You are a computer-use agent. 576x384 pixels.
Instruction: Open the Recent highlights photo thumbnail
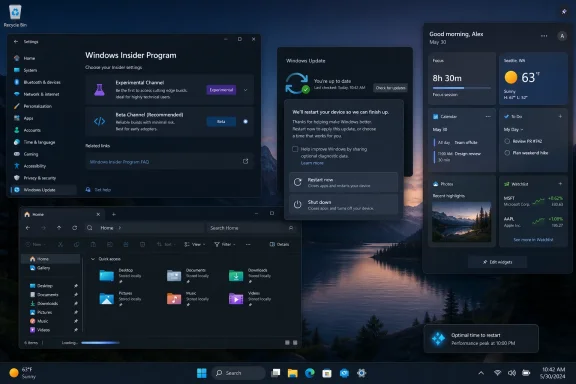pos(461,221)
